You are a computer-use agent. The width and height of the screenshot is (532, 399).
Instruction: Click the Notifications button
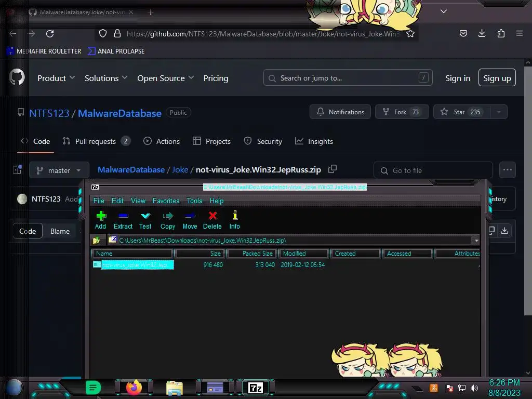(x=340, y=112)
